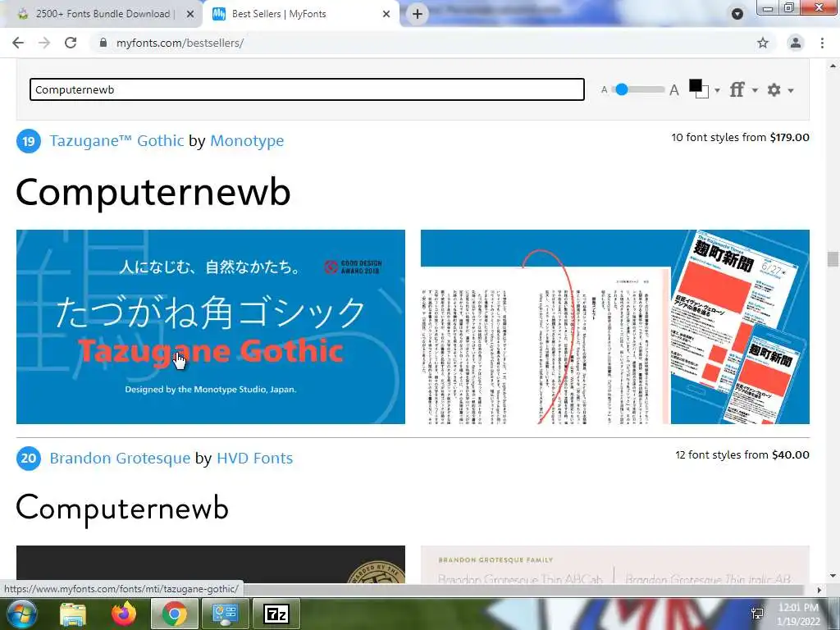Viewport: 840px width, 630px height.
Task: Open the Monotype foundry link
Action: [x=247, y=140]
